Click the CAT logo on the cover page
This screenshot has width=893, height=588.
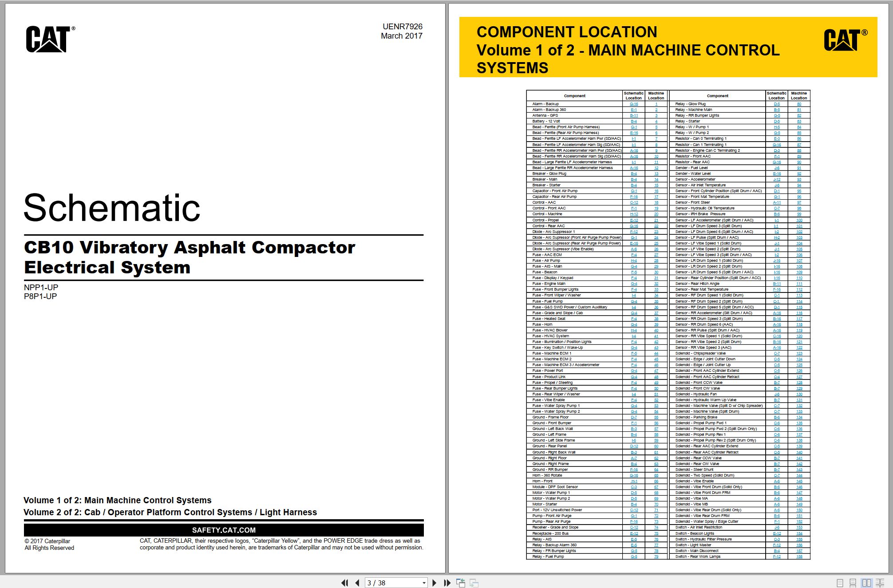pos(50,39)
